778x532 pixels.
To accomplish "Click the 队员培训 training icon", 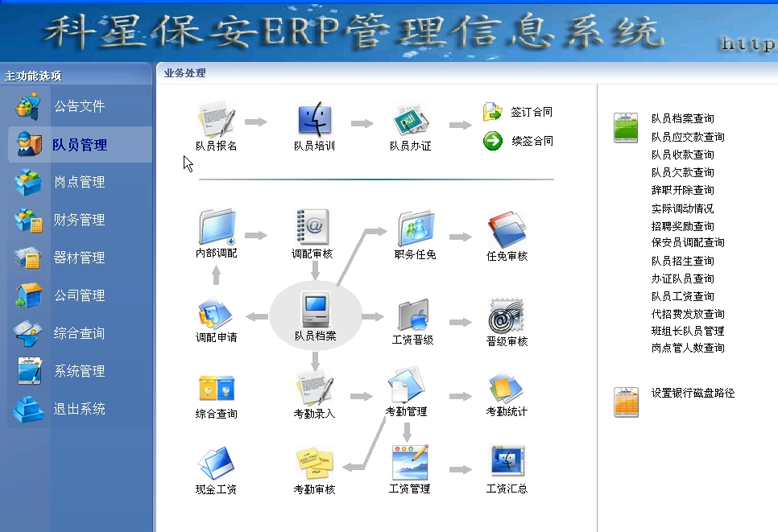I will (314, 121).
